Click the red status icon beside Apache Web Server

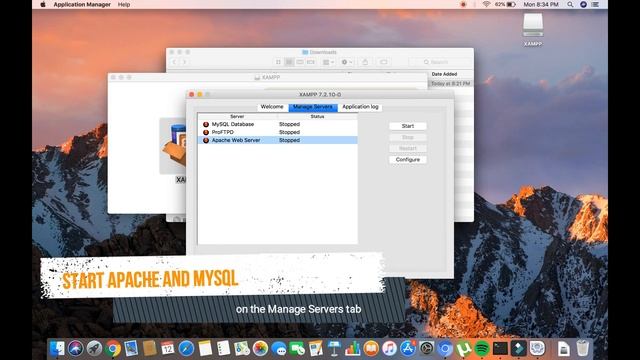click(x=206, y=140)
